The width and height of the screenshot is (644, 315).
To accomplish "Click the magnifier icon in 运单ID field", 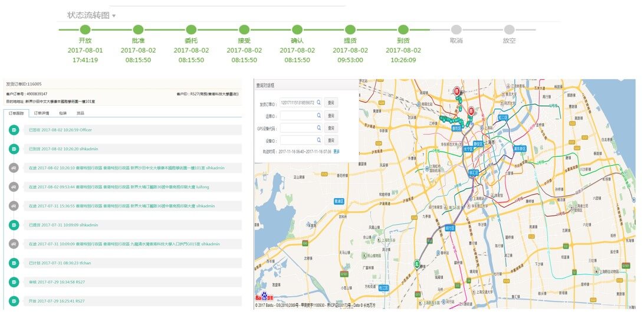I will click(319, 115).
